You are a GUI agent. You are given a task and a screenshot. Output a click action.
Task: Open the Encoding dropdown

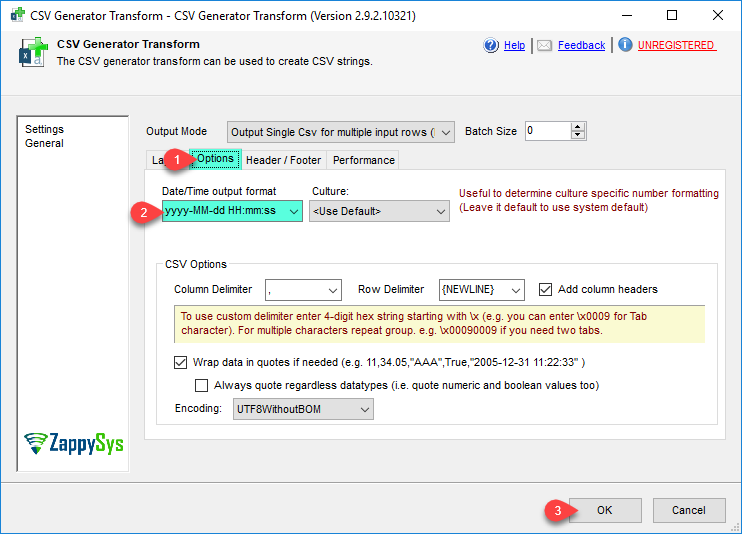click(303, 409)
